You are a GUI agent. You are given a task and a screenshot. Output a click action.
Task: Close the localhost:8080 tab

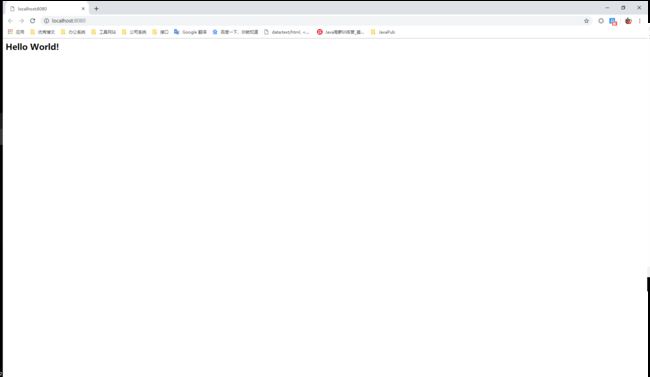(x=83, y=8)
